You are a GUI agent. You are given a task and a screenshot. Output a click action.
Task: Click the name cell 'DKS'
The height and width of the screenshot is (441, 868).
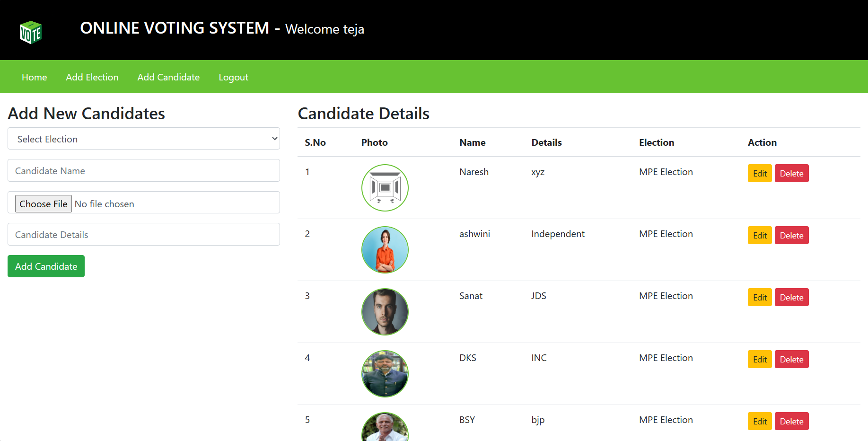click(468, 358)
